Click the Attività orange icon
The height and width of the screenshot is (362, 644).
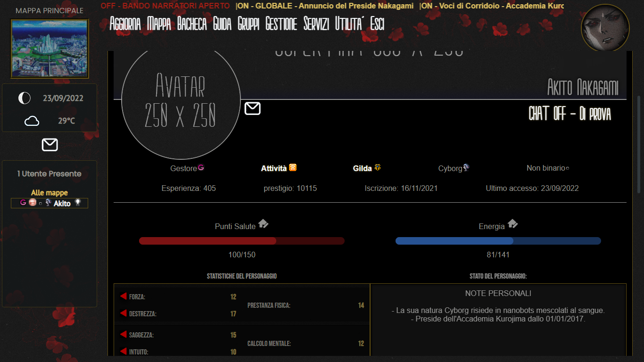click(293, 167)
